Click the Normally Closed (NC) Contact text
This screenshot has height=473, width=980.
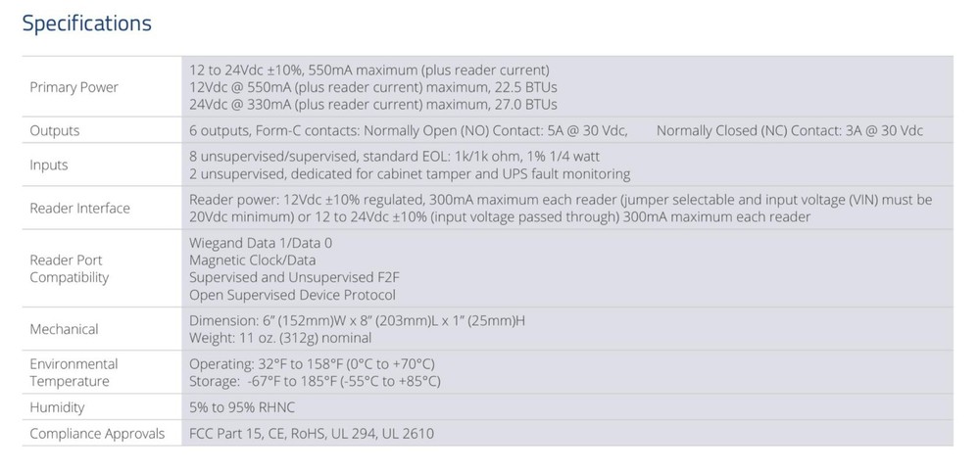(789, 130)
